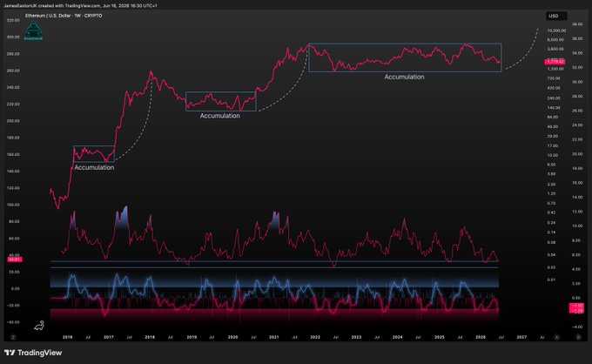Image resolution: width=592 pixels, height=364 pixels.
Task: Click the 'JamesEastonUK created with TradingView.com' header
Action: (52, 6)
